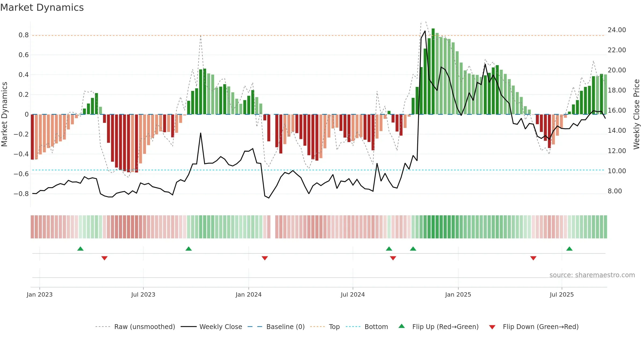Screen dimensions: 644x362
Task: Click the 14.00 price axis label
Action: [617, 131]
